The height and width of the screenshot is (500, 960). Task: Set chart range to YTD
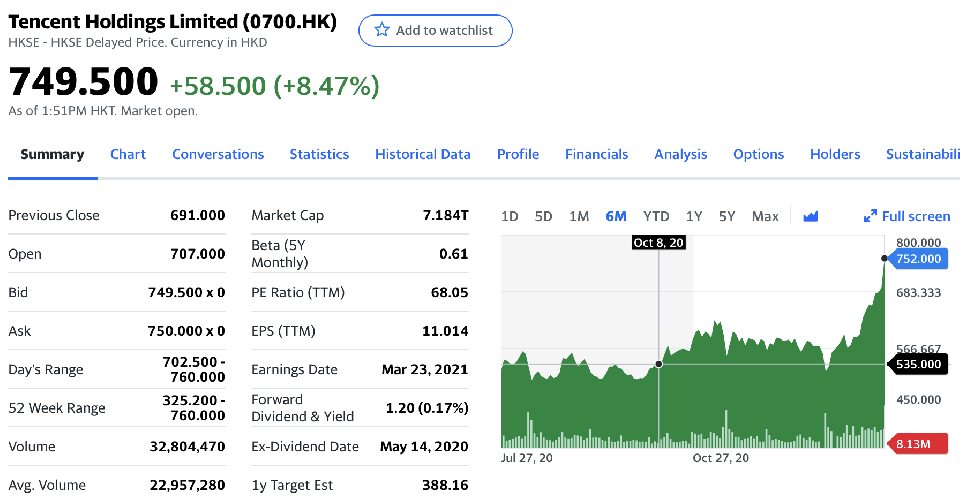click(x=656, y=216)
